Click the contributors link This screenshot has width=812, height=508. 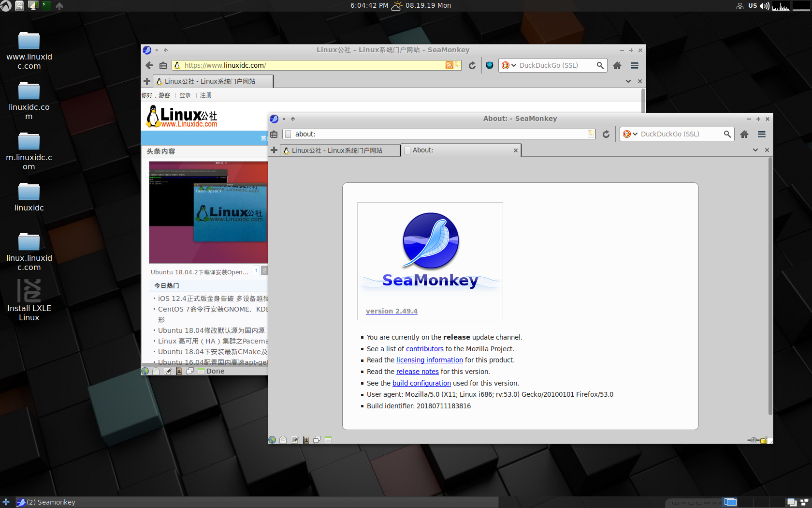pos(424,348)
